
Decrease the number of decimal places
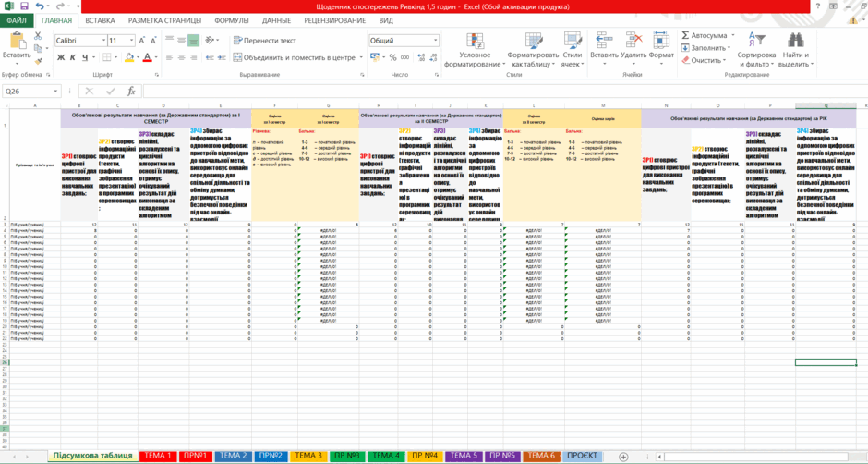[x=432, y=57]
